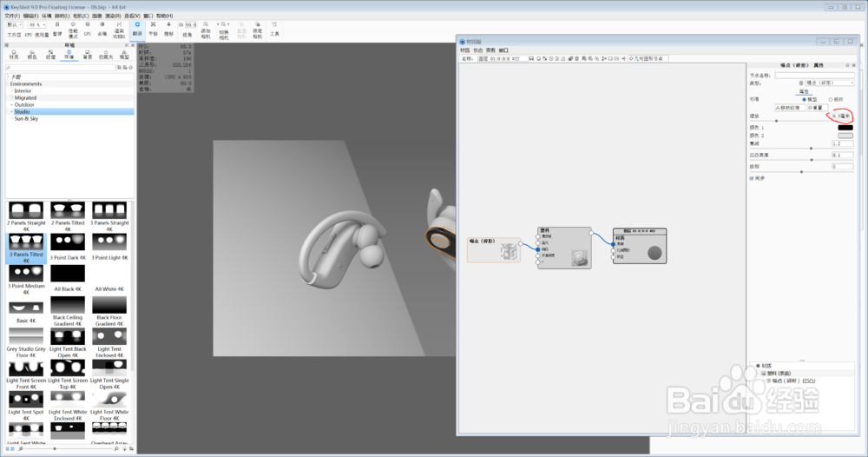
Task: Open the 材质 library tab icon
Action: [x=14, y=54]
